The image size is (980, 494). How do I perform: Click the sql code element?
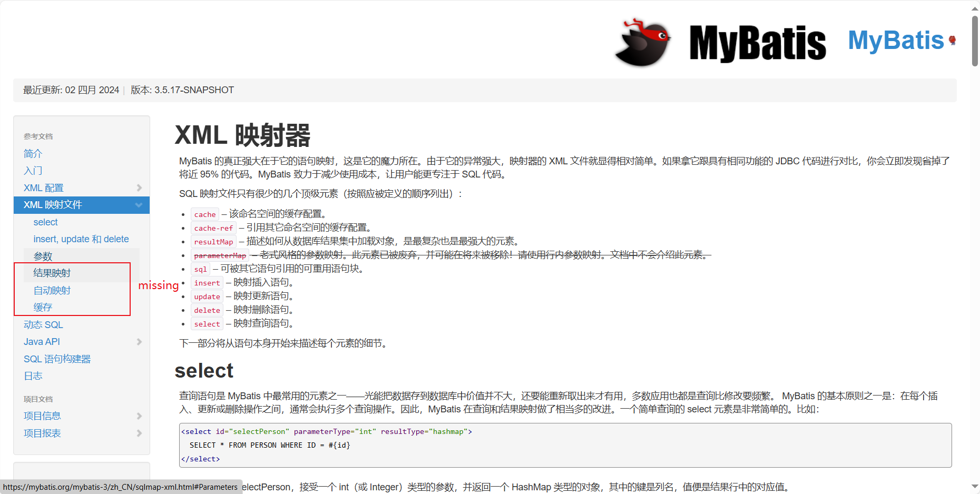pos(200,269)
